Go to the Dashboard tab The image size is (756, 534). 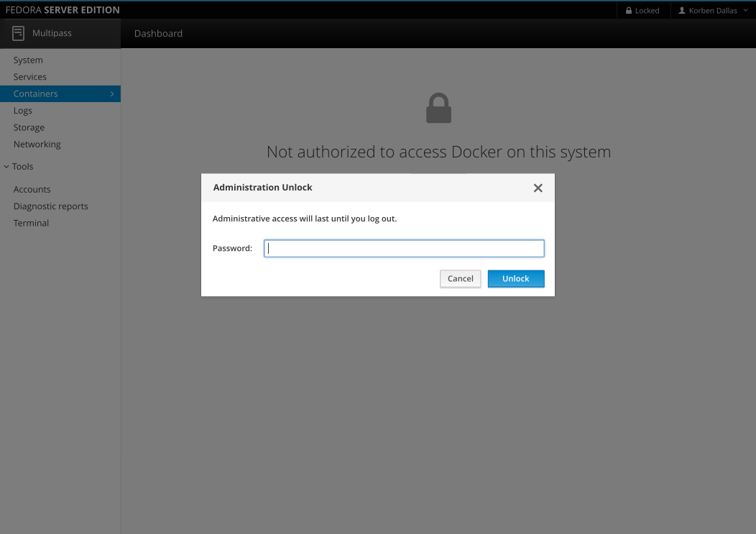(x=158, y=33)
